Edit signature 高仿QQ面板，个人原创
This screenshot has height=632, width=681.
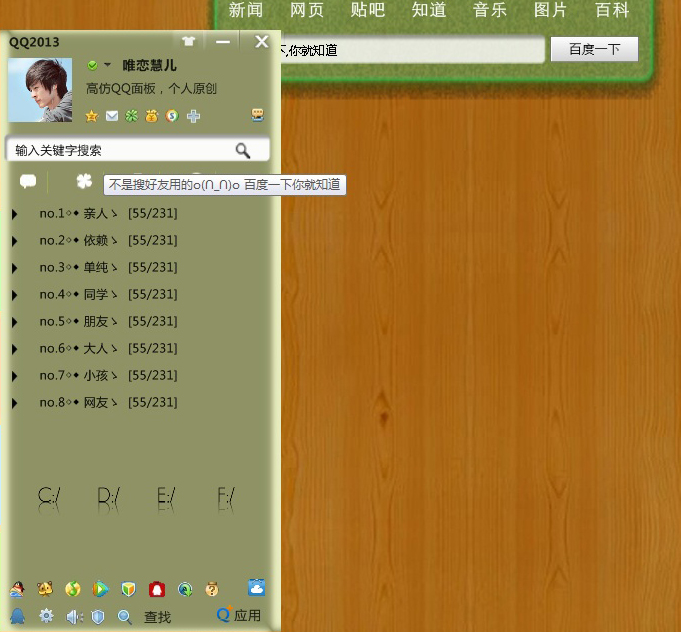(x=151, y=89)
